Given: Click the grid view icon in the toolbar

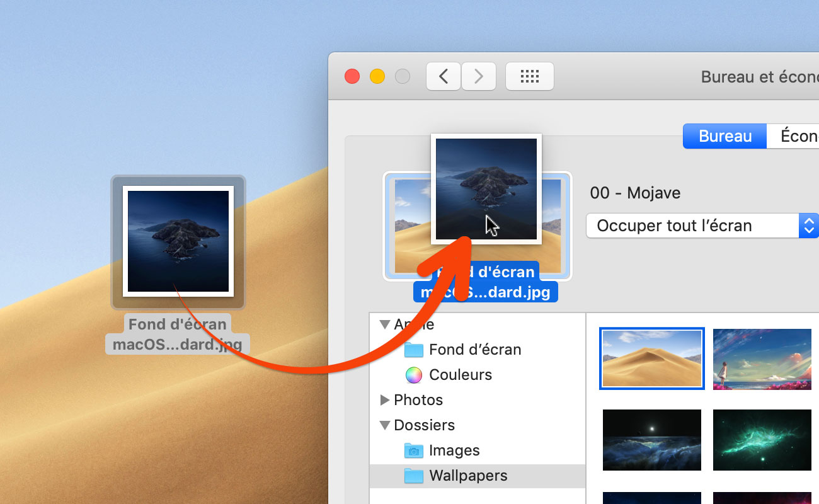Looking at the screenshot, I should [529, 76].
